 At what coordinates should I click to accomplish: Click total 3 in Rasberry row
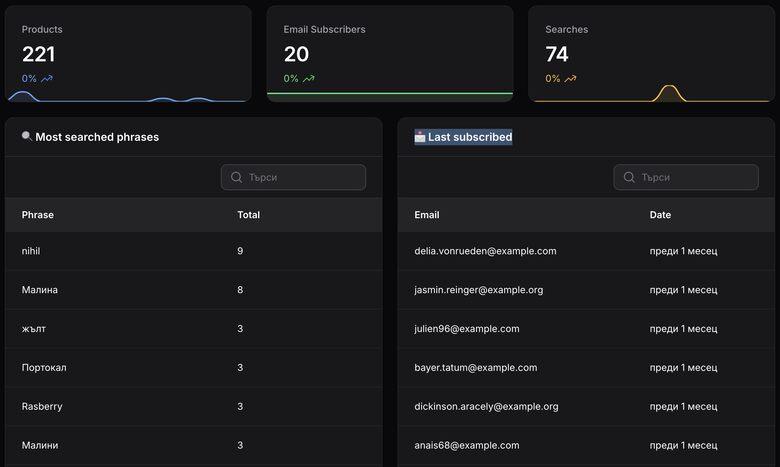coord(240,406)
